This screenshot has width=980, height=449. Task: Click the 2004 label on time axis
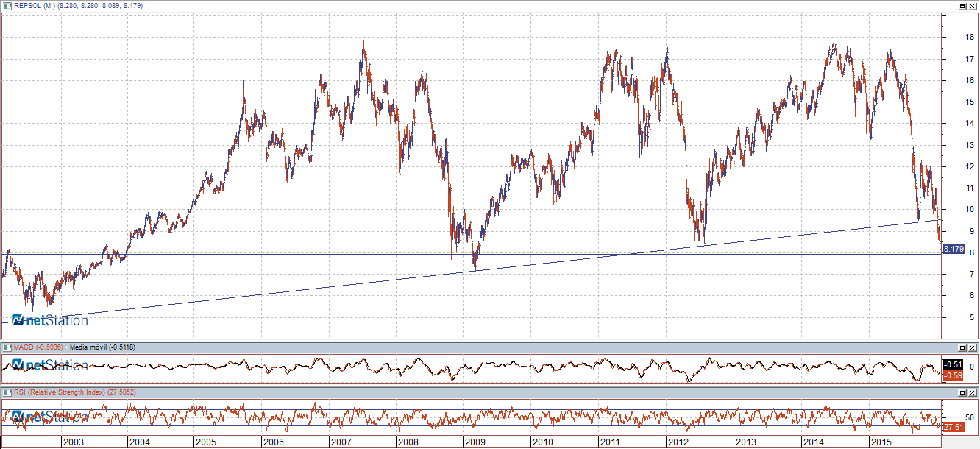pyautogui.click(x=138, y=442)
